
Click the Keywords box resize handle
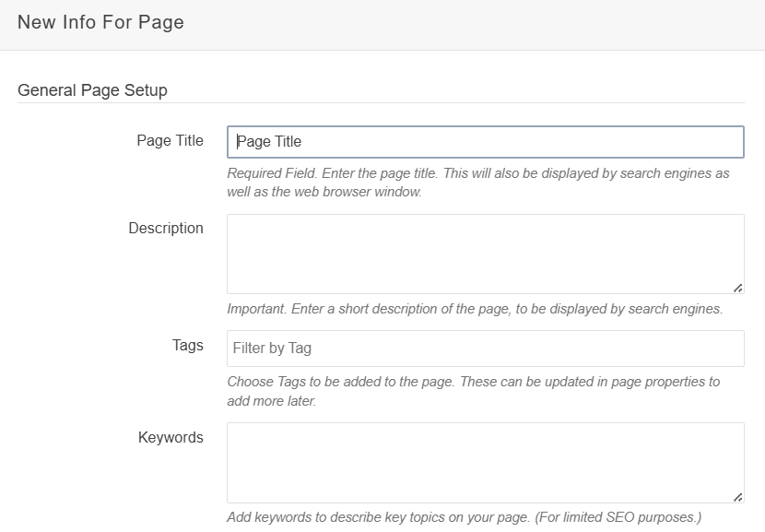click(737, 497)
